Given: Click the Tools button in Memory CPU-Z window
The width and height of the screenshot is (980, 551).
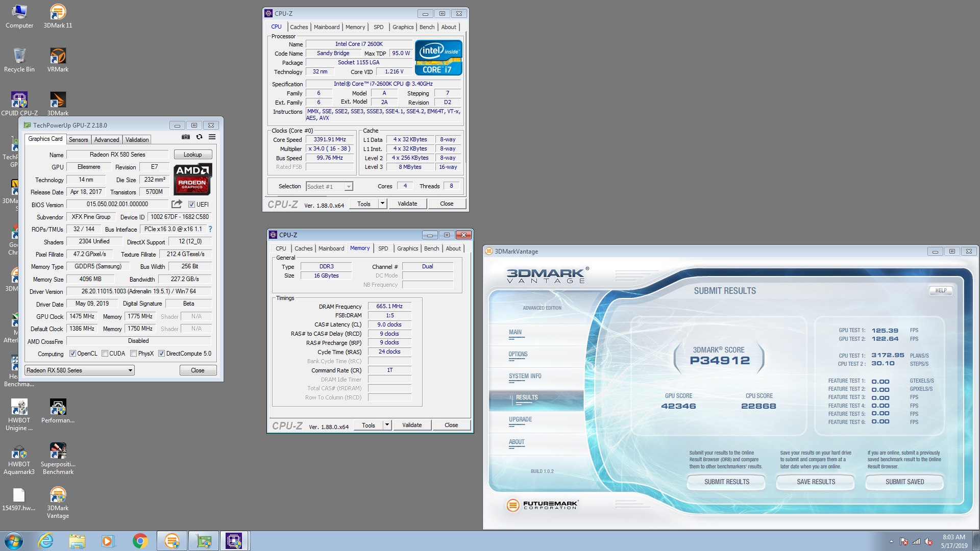Looking at the screenshot, I should pos(369,425).
